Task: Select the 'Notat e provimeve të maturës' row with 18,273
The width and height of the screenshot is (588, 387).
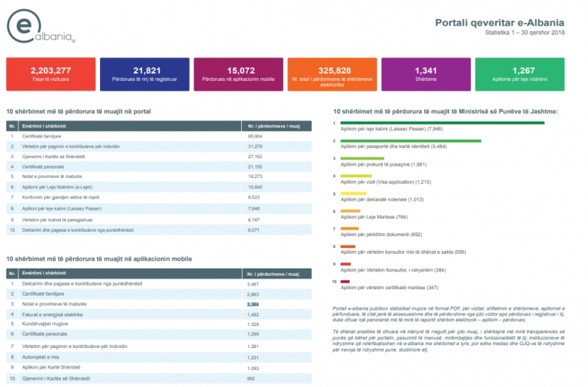Action: click(159, 177)
